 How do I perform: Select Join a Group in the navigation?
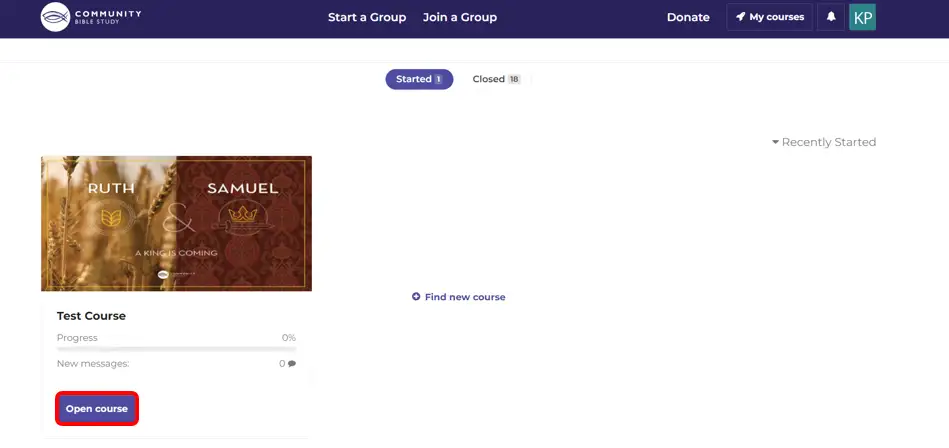459,17
